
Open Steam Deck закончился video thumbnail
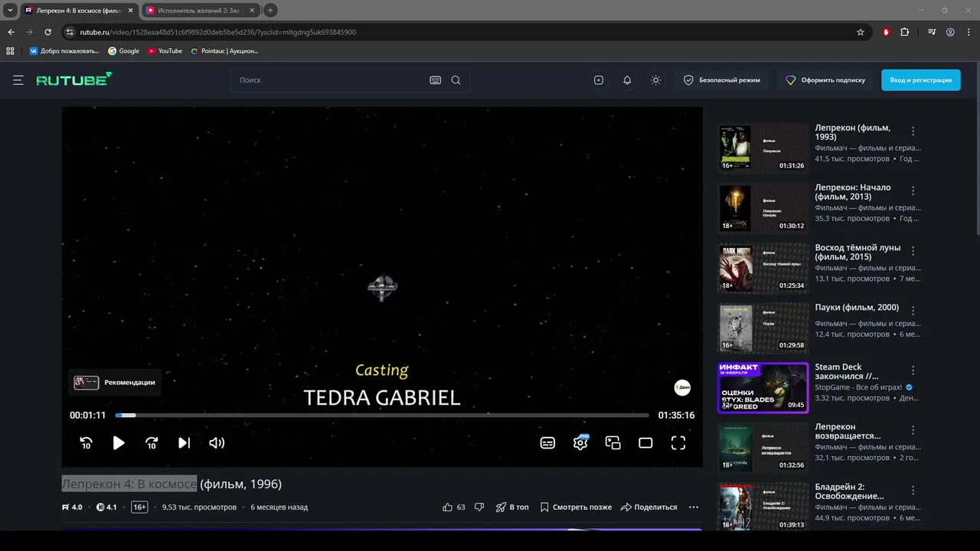[x=763, y=387]
